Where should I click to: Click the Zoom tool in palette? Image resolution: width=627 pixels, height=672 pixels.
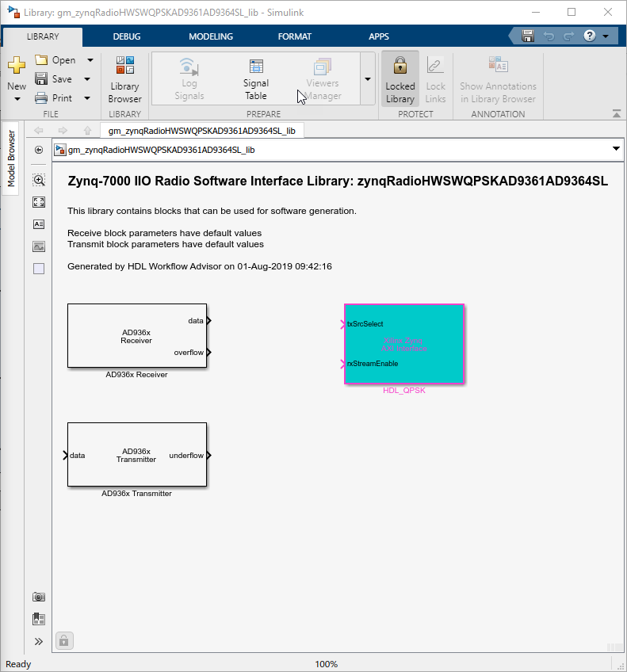[x=39, y=180]
